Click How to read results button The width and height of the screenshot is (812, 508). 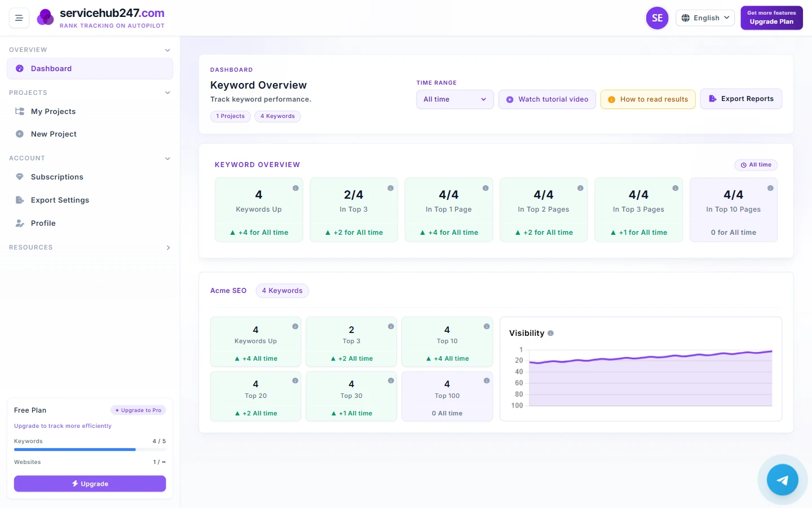(648, 99)
